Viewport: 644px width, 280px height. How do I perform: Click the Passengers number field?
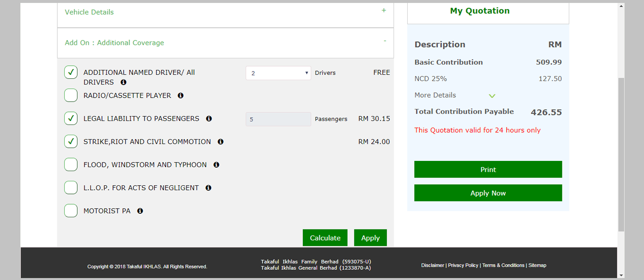pos(278,119)
